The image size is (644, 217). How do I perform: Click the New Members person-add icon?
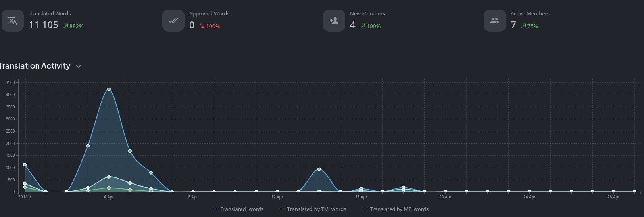[x=334, y=21]
